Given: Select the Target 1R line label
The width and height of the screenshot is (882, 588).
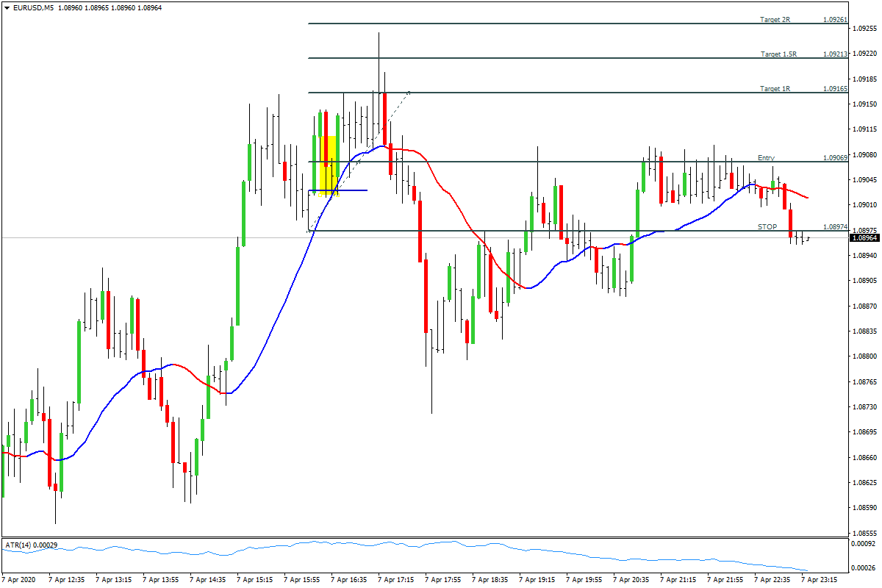Looking at the screenshot, I should point(775,89).
